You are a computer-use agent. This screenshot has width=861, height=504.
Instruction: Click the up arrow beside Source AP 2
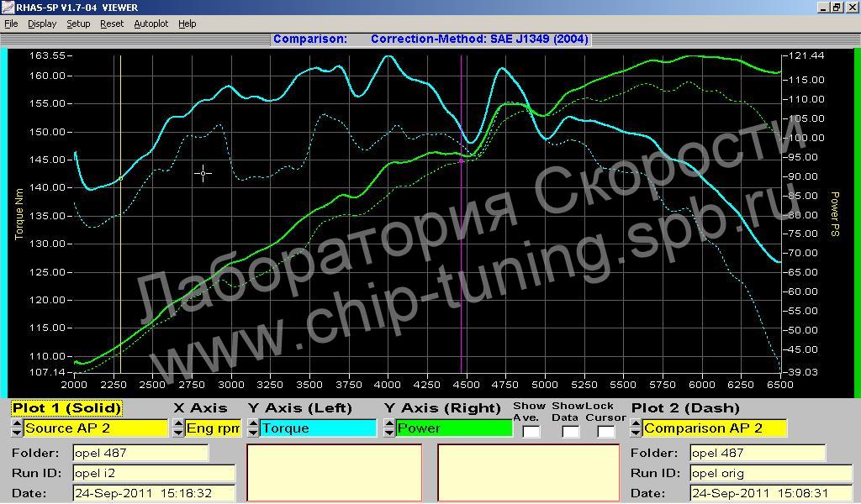click(x=17, y=423)
